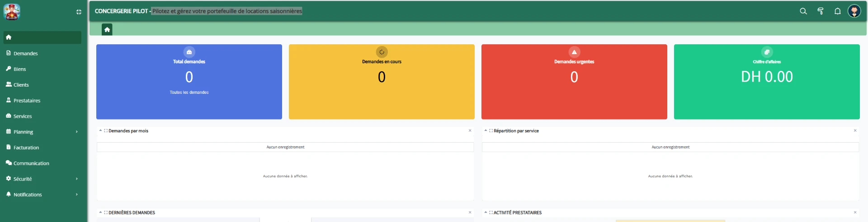Screen dimensions: 868x222
Task: Click the home breadcrumb button
Action: [107, 30]
